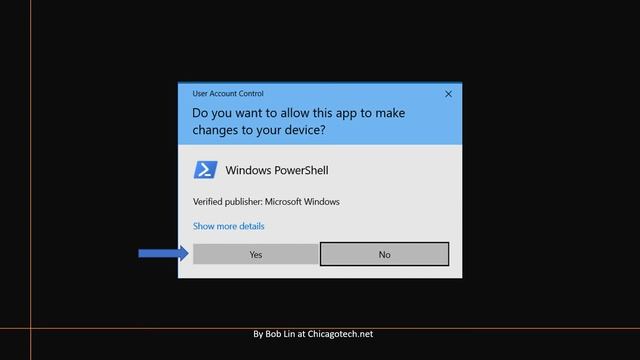Image resolution: width=640 pixels, height=360 pixels.
Task: Click the 'Do you want to allow' heading
Action: click(298, 121)
